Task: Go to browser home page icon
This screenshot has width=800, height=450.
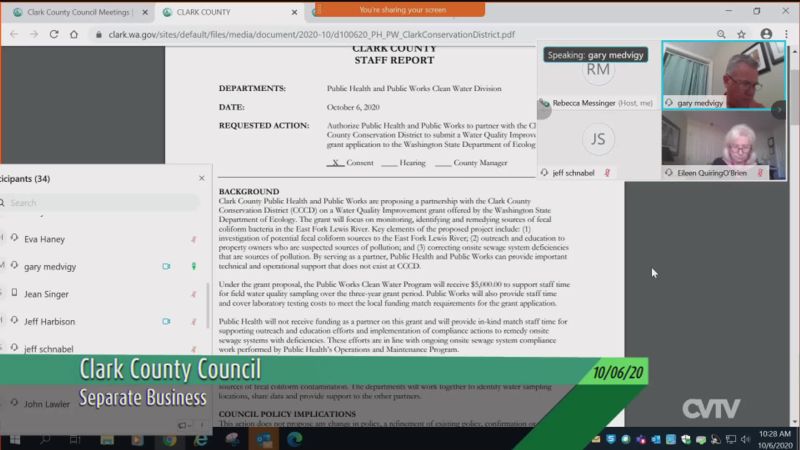Action: point(74,34)
